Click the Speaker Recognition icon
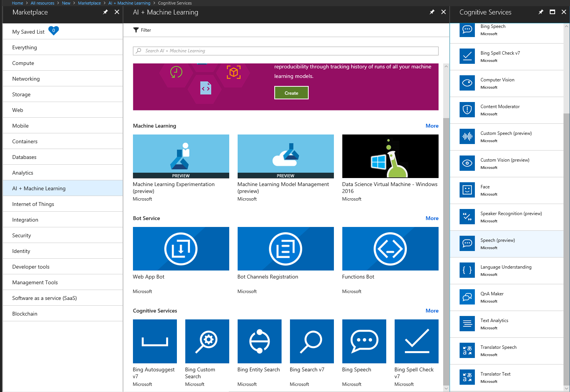The image size is (570, 392). [467, 217]
